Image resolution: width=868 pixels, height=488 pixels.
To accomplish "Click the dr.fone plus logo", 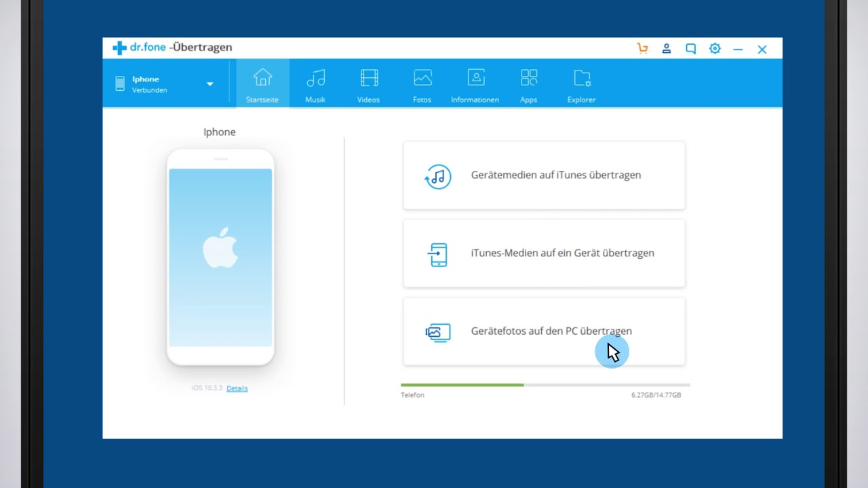I will pyautogui.click(x=119, y=47).
